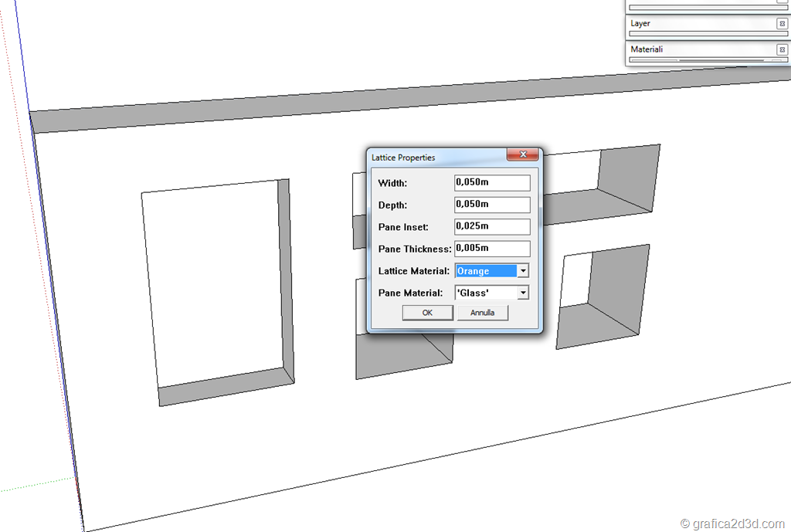Open the Pane Material dropdown arrow

pyautogui.click(x=523, y=293)
